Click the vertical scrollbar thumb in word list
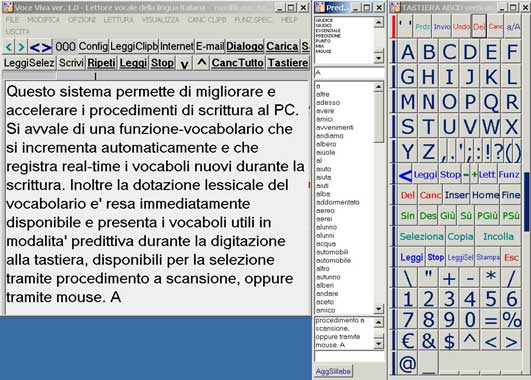 (x=379, y=117)
